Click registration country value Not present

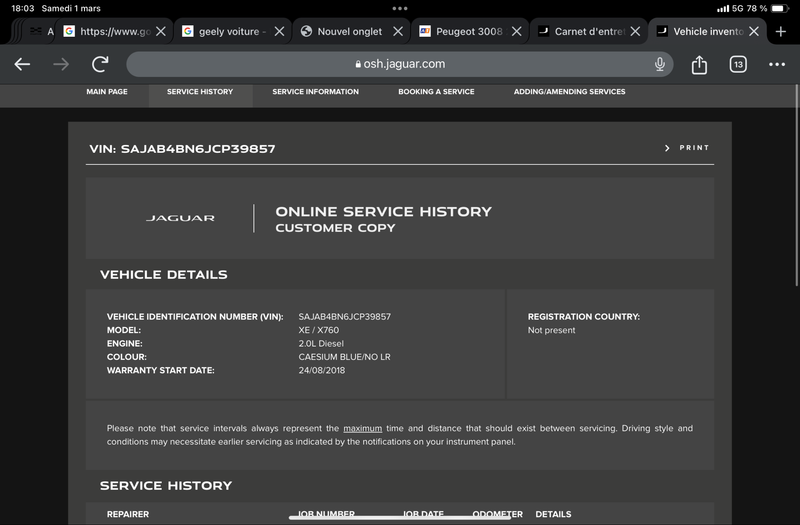click(x=552, y=330)
